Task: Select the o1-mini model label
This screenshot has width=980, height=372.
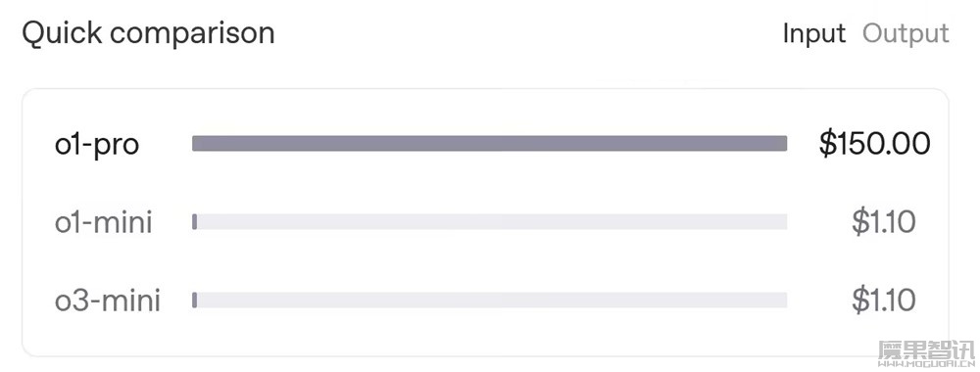Action: pyautogui.click(x=104, y=222)
